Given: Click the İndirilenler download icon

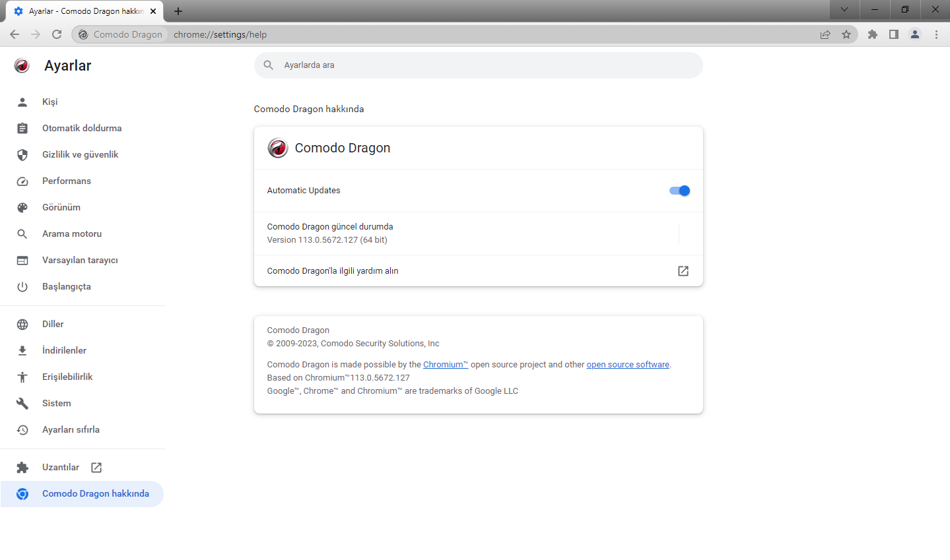Looking at the screenshot, I should (22, 350).
